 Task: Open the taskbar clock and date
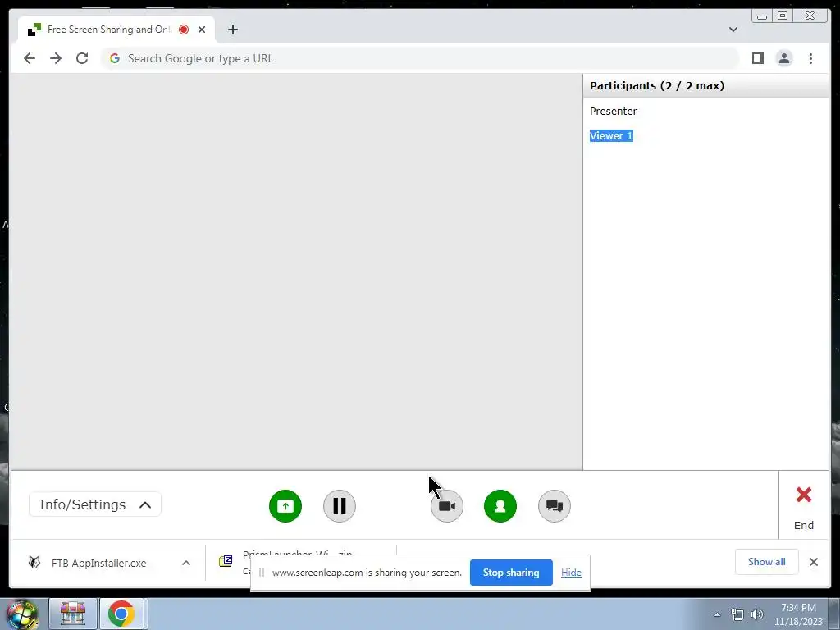(x=798, y=614)
